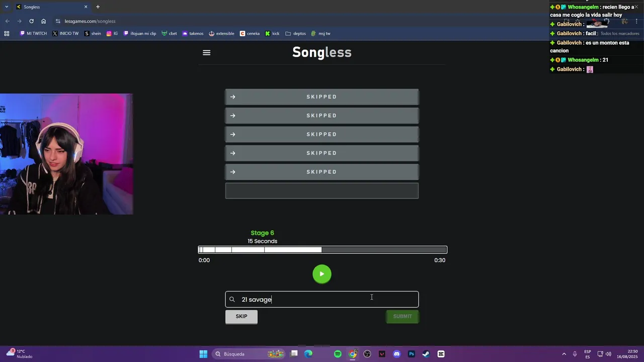The width and height of the screenshot is (644, 362).
Task: Open OBS Studio from the taskbar
Action: click(367, 354)
